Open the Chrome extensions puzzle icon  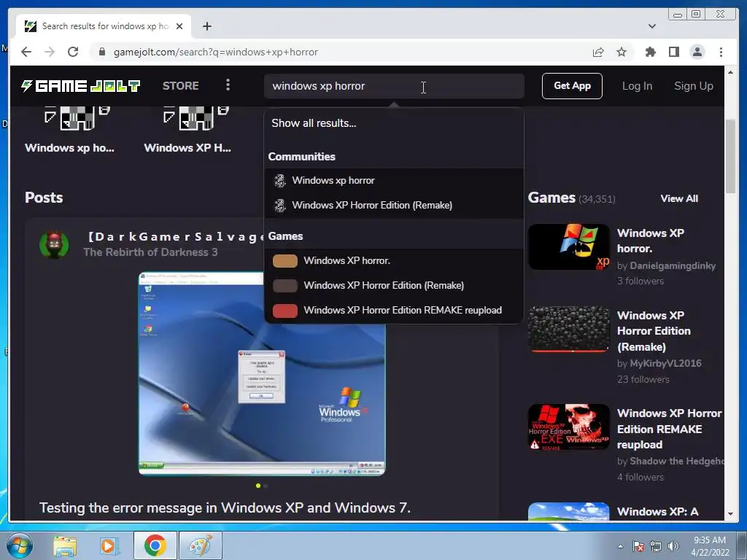(x=650, y=52)
